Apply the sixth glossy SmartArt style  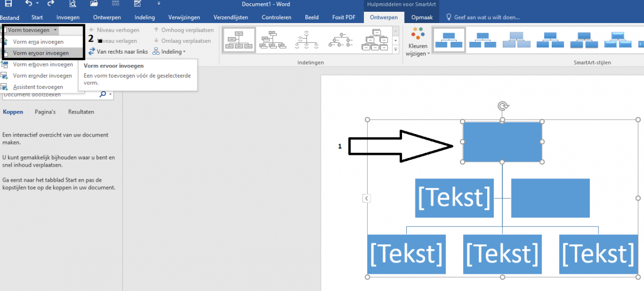tap(617, 40)
